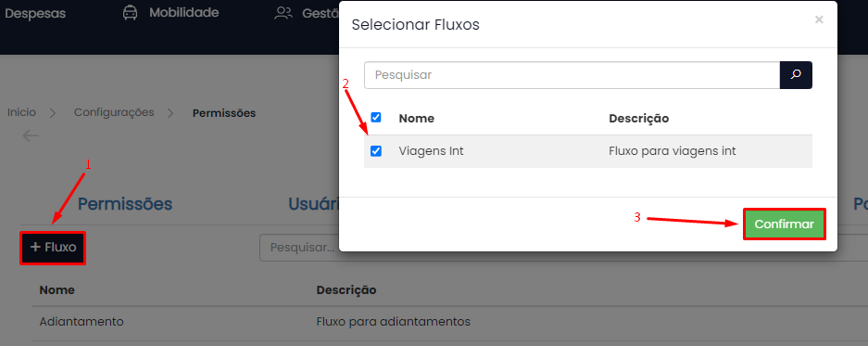Switch to the Permissões tab
The height and width of the screenshot is (346, 868).
pyautogui.click(x=125, y=204)
